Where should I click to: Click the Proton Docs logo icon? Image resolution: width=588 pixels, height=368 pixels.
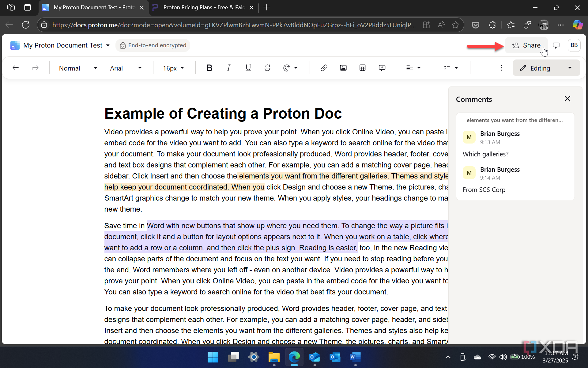[x=15, y=45]
